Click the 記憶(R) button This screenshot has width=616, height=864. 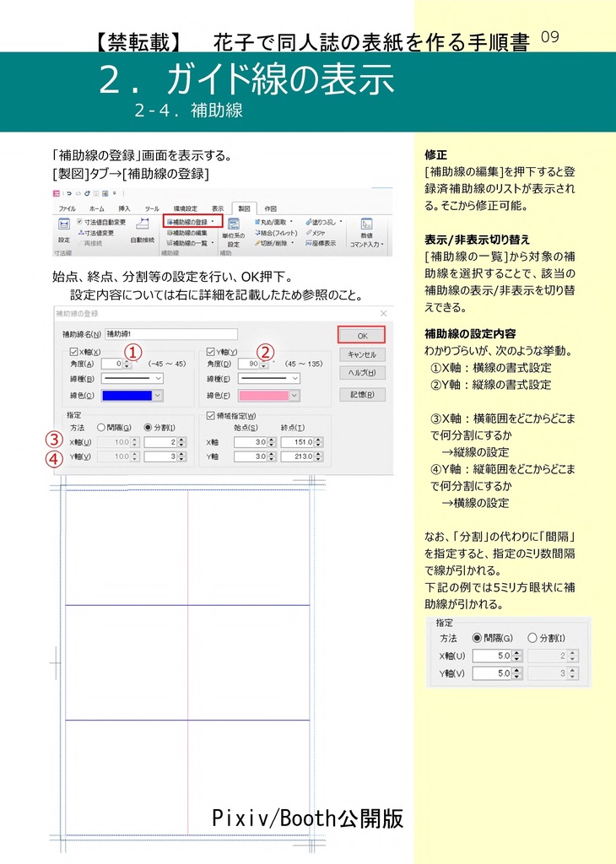(362, 395)
